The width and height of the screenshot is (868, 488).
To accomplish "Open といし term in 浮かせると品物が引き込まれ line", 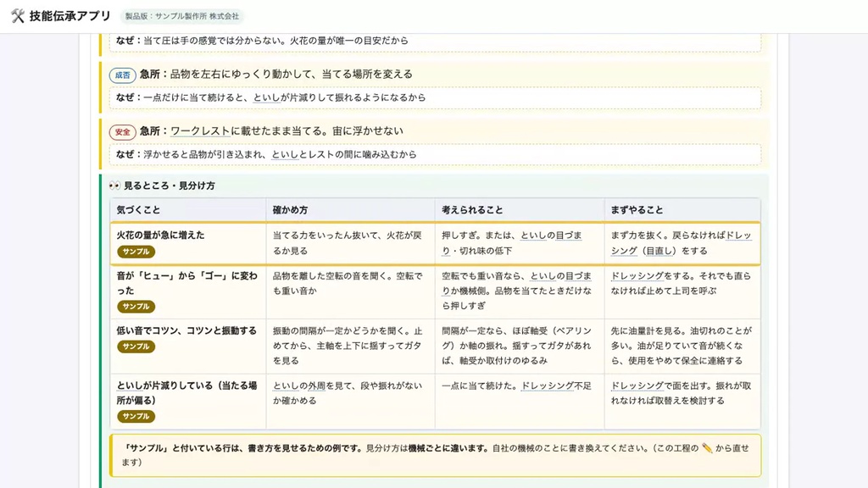I will point(285,154).
